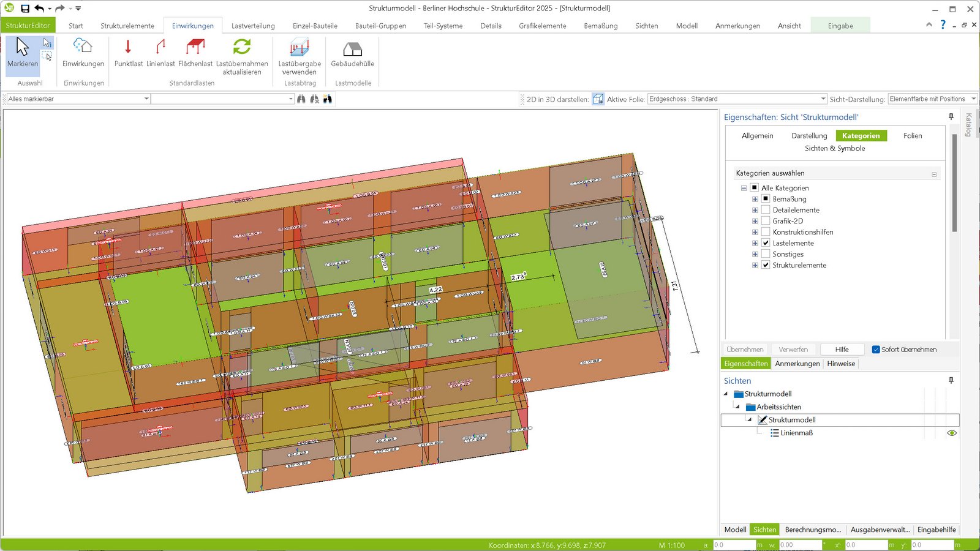This screenshot has height=551, width=980.
Task: Open the Bemaßung ribbon tab
Action: [600, 26]
